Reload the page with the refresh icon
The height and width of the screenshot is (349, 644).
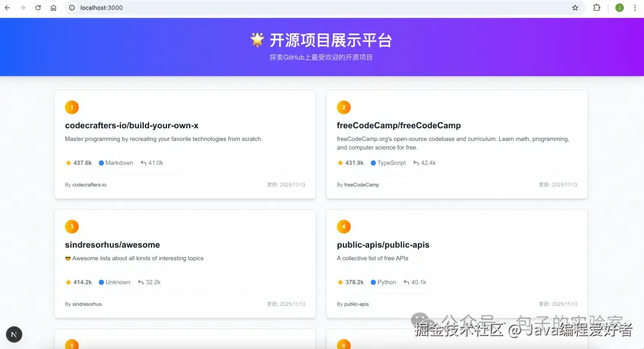[x=38, y=8]
